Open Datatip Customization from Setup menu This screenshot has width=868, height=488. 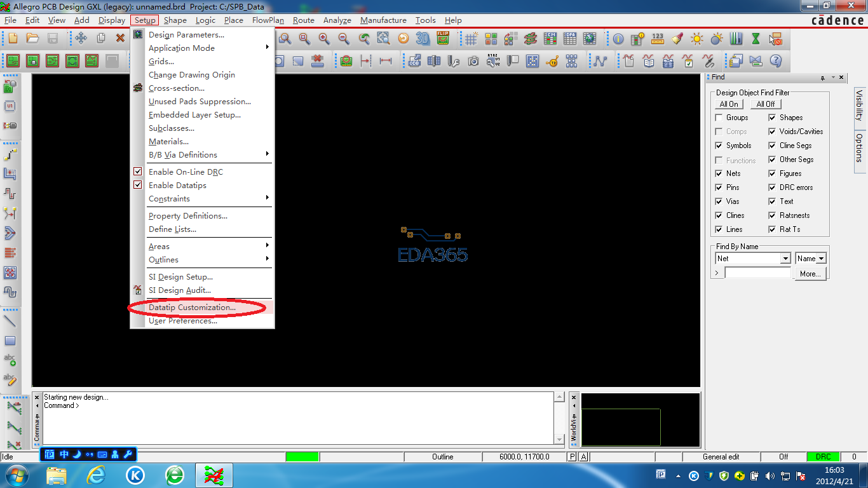point(202,307)
